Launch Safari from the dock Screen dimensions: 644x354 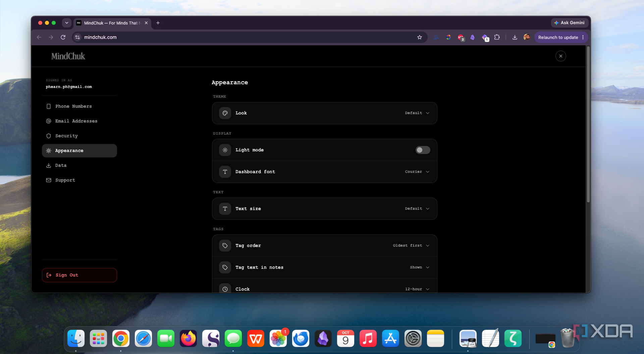(x=143, y=338)
